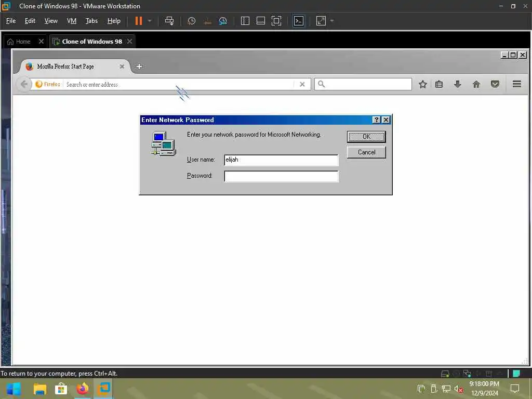Open the Help menu in VMware
Image resolution: width=532 pixels, height=399 pixels.
click(x=114, y=21)
